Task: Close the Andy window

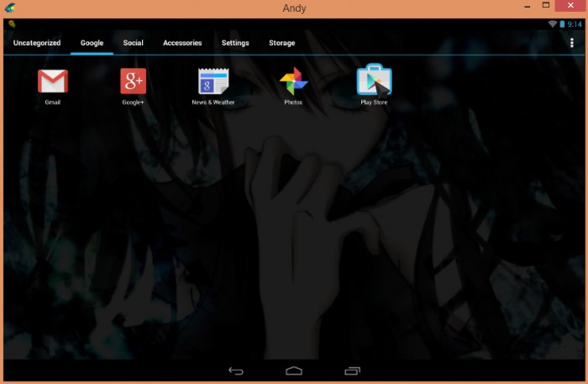Action: [x=570, y=5]
